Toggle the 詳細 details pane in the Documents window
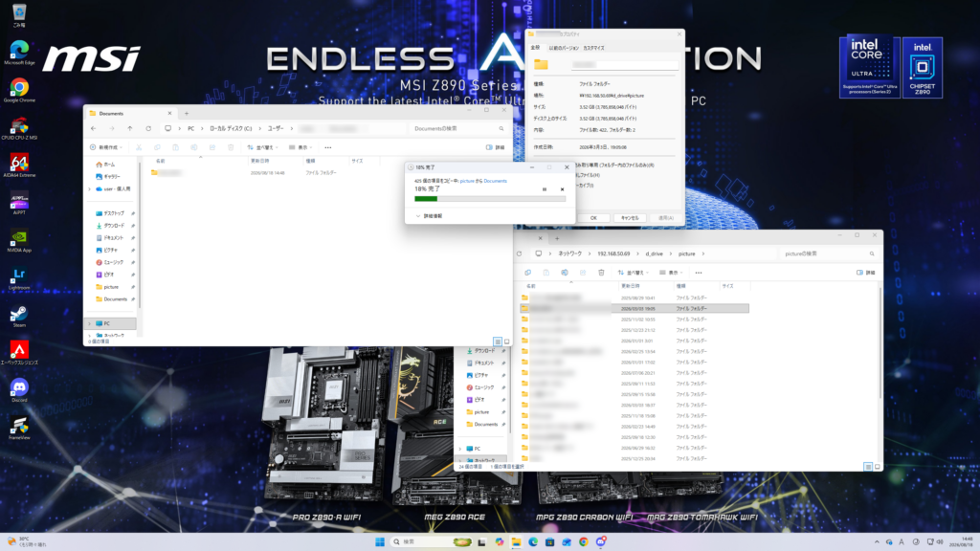Viewport: 980px width, 551px height. (496, 147)
